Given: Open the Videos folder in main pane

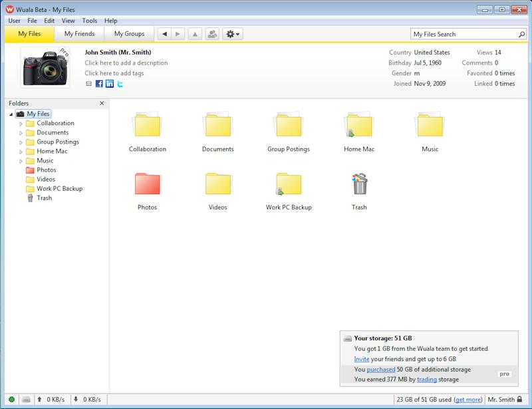Looking at the screenshot, I should [x=218, y=184].
